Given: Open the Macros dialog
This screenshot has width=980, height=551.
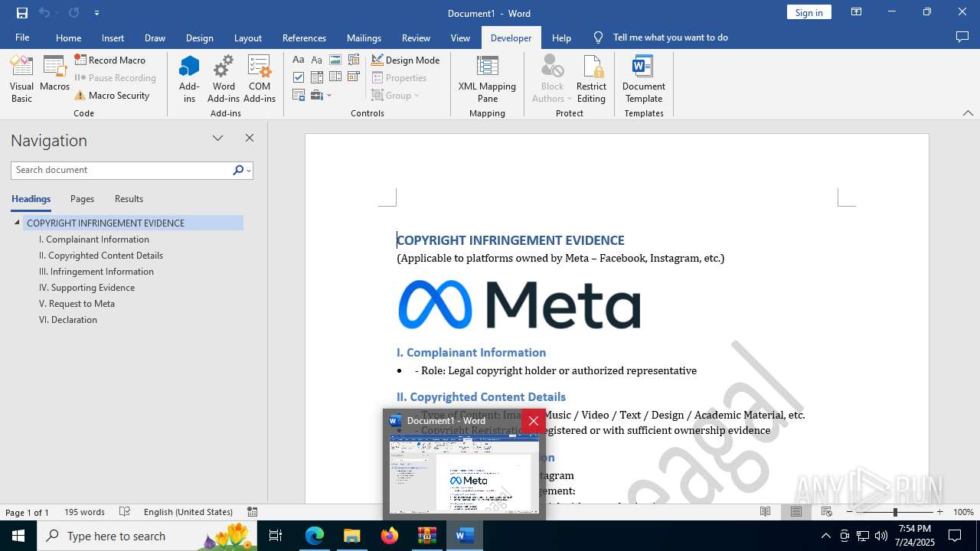Looking at the screenshot, I should pyautogui.click(x=54, y=74).
